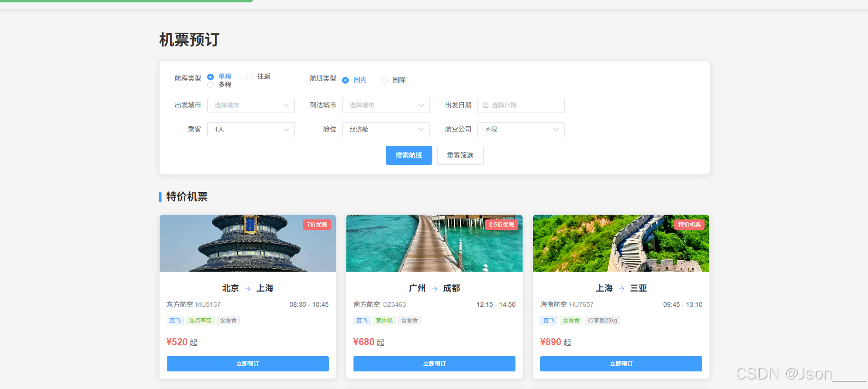The height and width of the screenshot is (389, 868).
Task: Click the 09:45 - 13:10 flight time
Action: [683, 304]
